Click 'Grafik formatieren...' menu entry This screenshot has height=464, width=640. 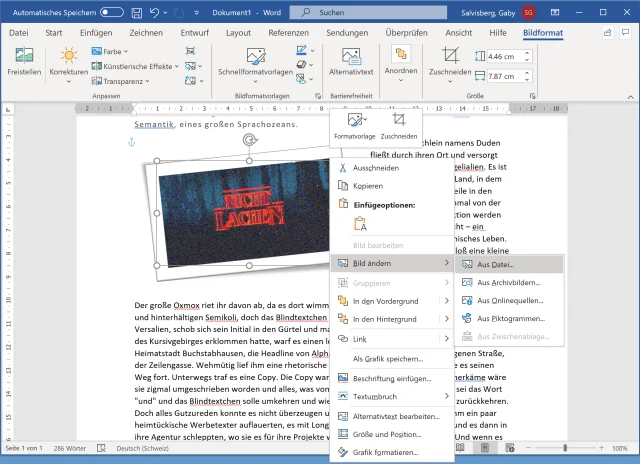[x=387, y=452]
